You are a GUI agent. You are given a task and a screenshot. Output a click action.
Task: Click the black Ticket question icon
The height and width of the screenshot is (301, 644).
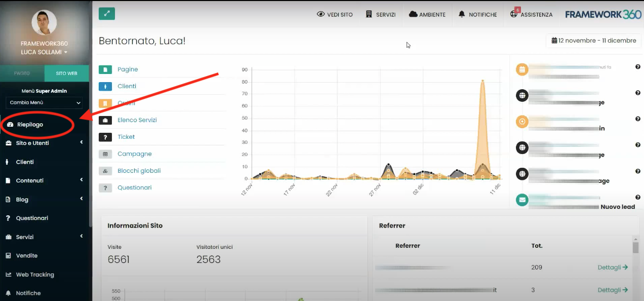pyautogui.click(x=105, y=137)
